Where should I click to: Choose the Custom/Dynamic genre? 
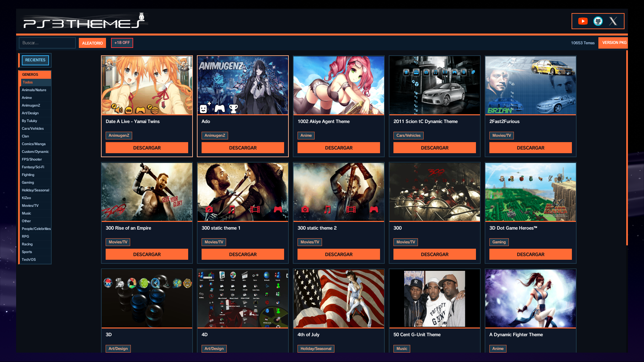[x=35, y=152]
